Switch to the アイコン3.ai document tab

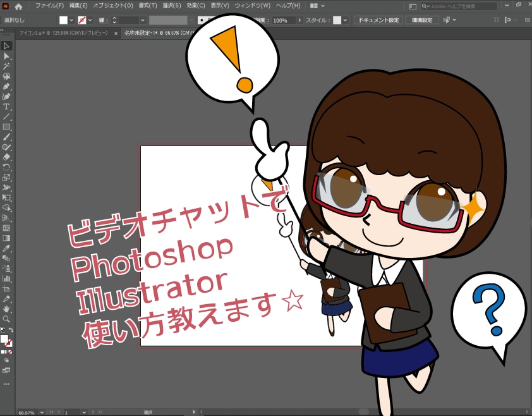(x=64, y=34)
